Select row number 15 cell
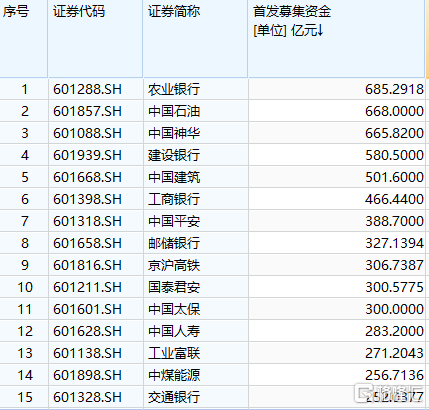The image size is (429, 410). point(24,397)
